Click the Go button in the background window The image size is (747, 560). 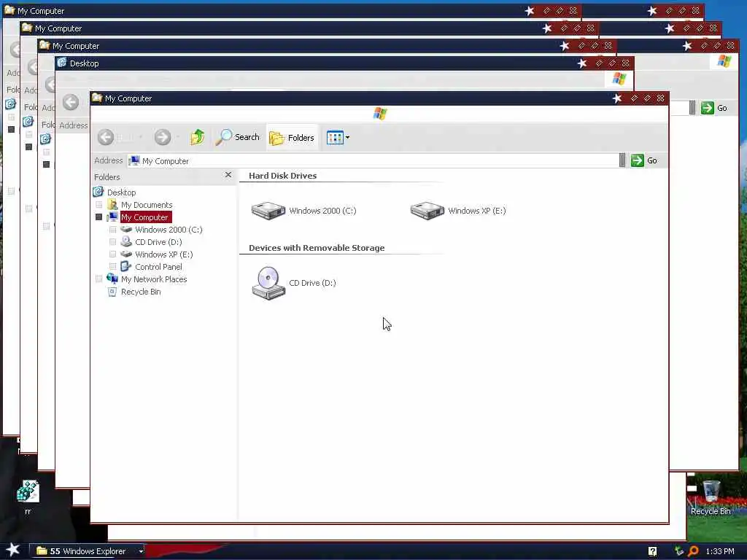coord(714,108)
